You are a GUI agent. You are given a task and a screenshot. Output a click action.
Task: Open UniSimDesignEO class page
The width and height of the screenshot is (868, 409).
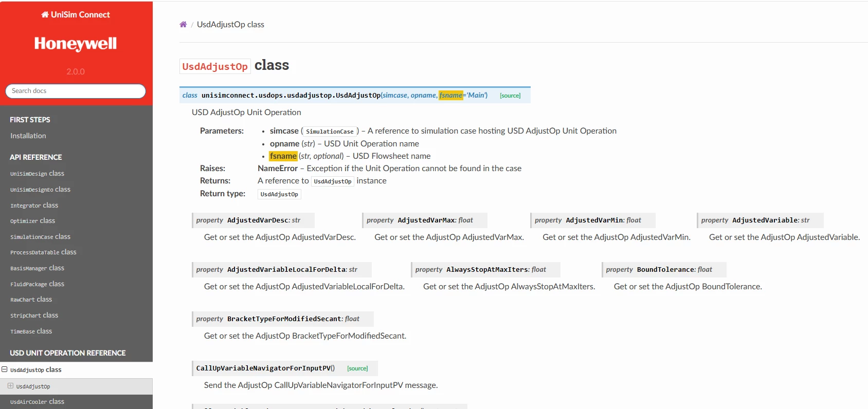[x=40, y=190]
